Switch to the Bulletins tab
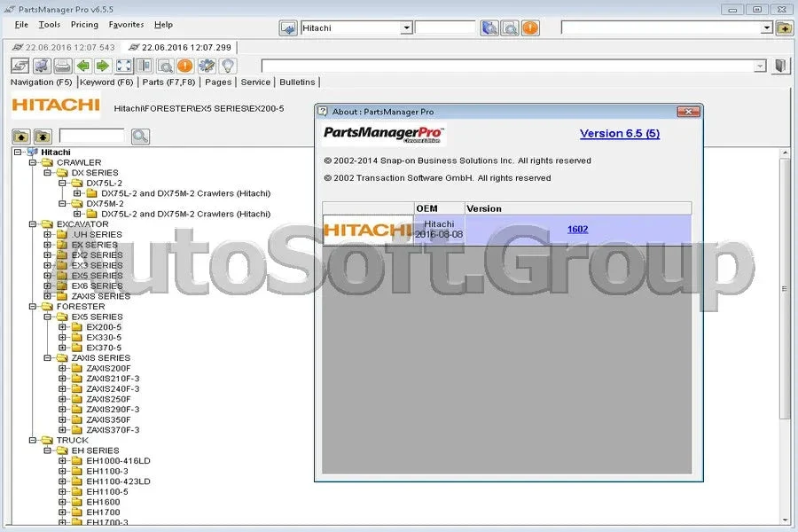Image resolution: width=798 pixels, height=532 pixels. click(x=297, y=82)
